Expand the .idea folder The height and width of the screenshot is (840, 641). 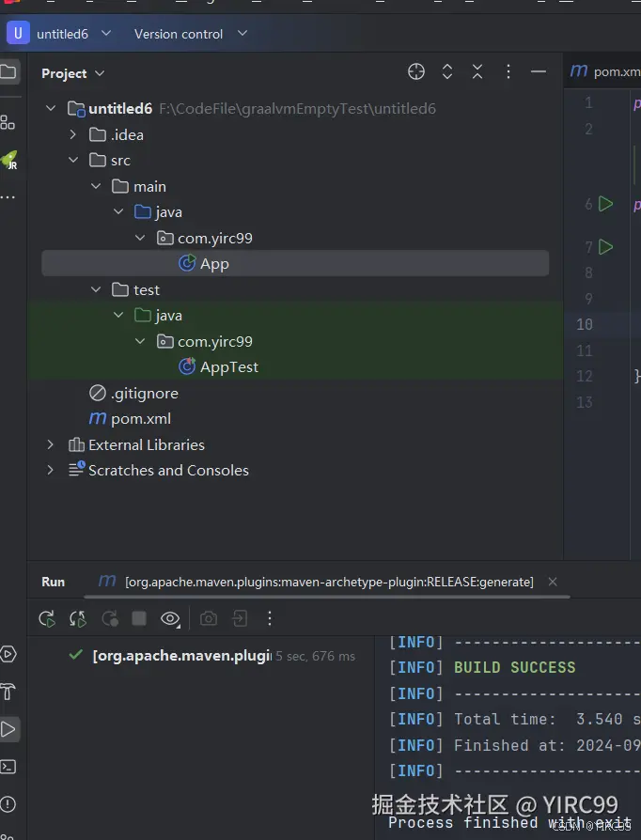73,134
